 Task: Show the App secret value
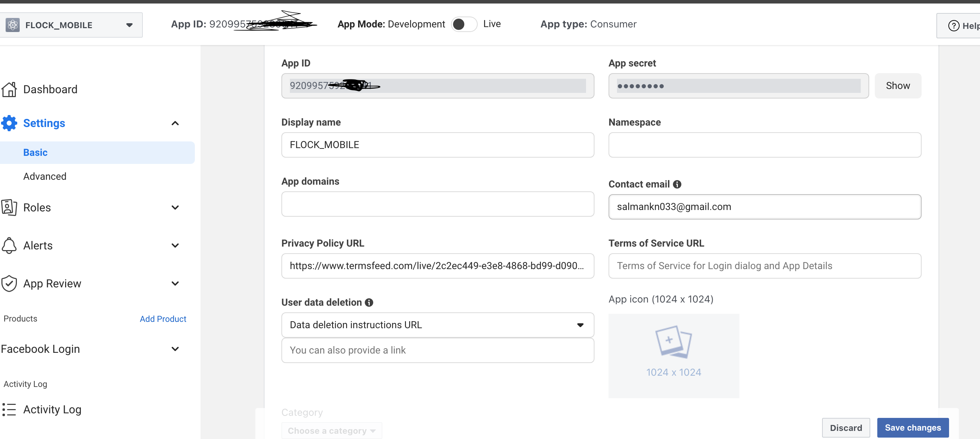(898, 85)
